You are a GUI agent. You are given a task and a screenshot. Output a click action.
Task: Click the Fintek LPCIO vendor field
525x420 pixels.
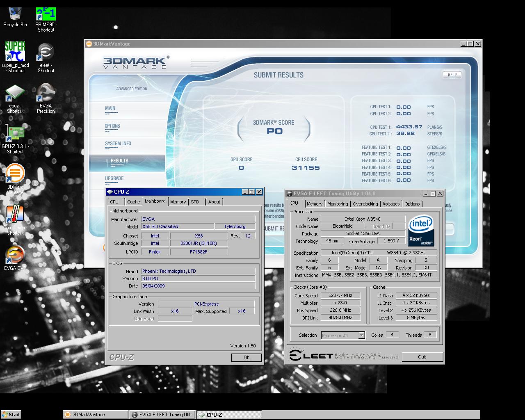coord(155,252)
